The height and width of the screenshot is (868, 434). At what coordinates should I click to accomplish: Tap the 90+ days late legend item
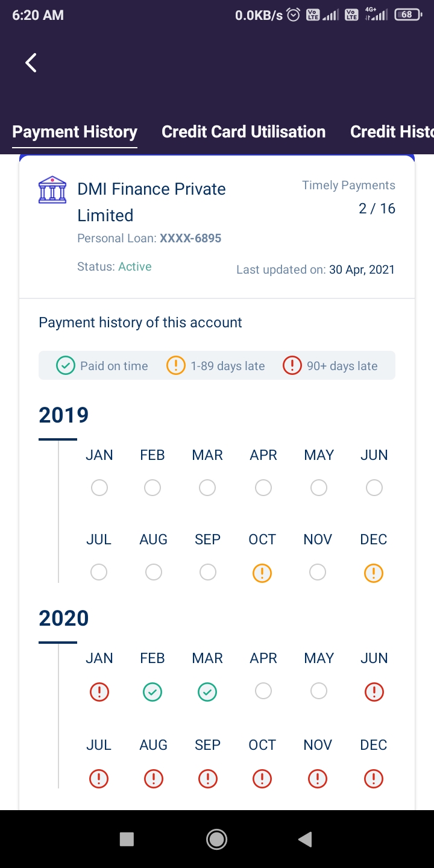(x=330, y=366)
